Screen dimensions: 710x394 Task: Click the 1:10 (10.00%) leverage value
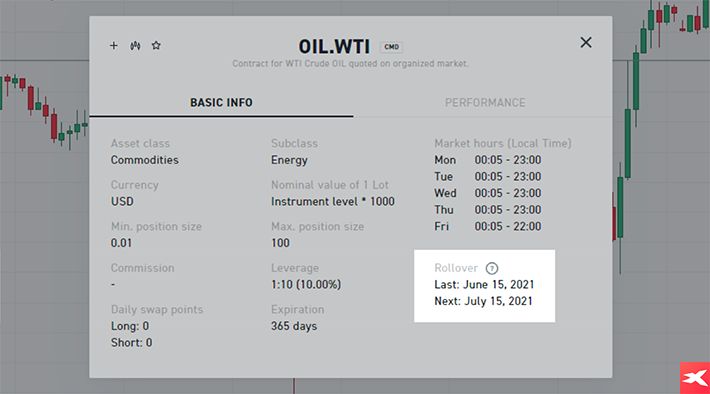pyautogui.click(x=306, y=285)
